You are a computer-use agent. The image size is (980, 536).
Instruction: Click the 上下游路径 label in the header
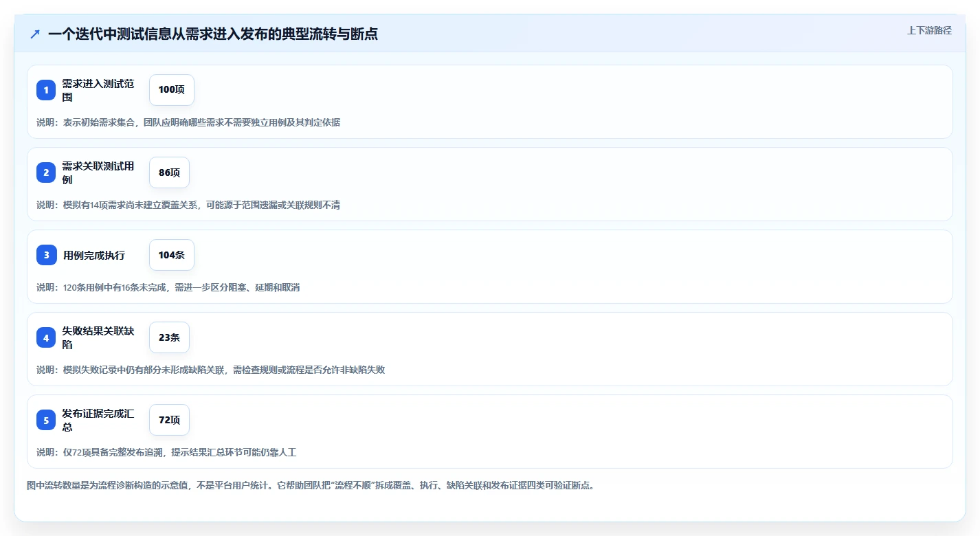click(929, 30)
